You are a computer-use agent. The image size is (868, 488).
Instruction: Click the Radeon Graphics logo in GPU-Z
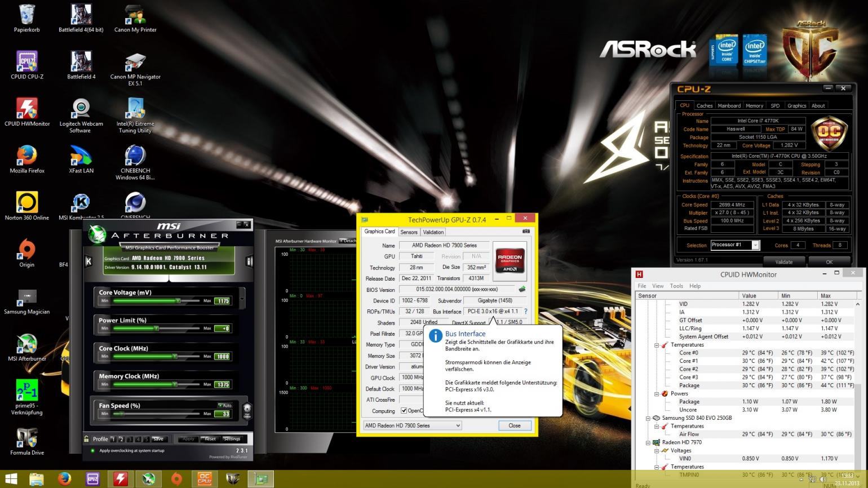click(x=510, y=261)
